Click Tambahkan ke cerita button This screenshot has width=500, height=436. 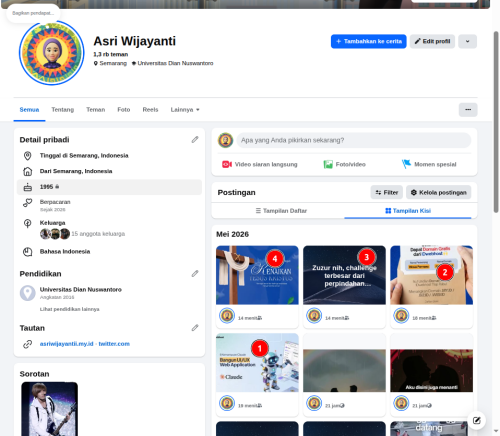[x=369, y=41]
